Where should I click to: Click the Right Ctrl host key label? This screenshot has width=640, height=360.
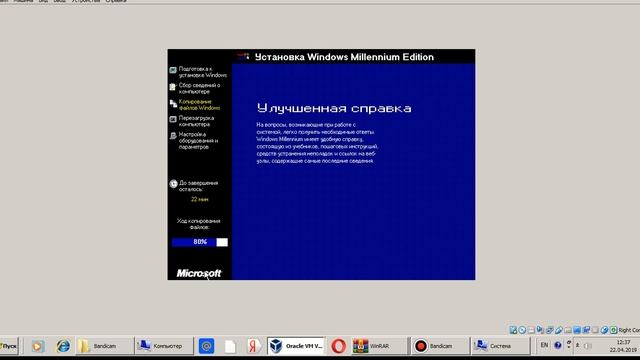[x=629, y=330]
